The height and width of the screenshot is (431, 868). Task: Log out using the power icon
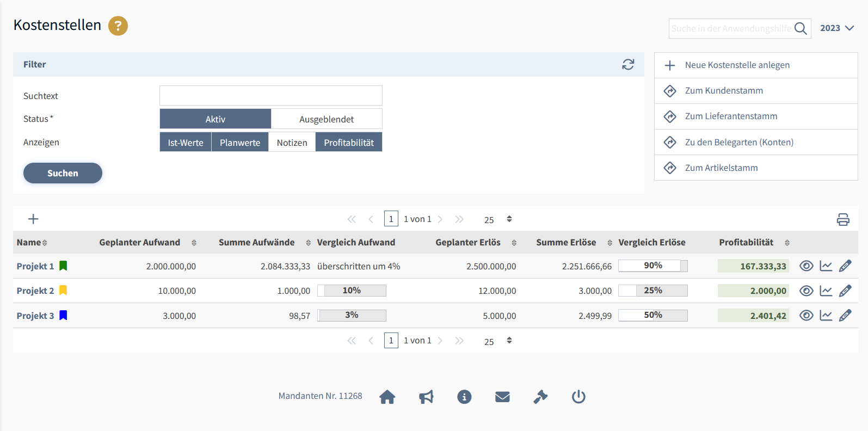pyautogui.click(x=578, y=397)
